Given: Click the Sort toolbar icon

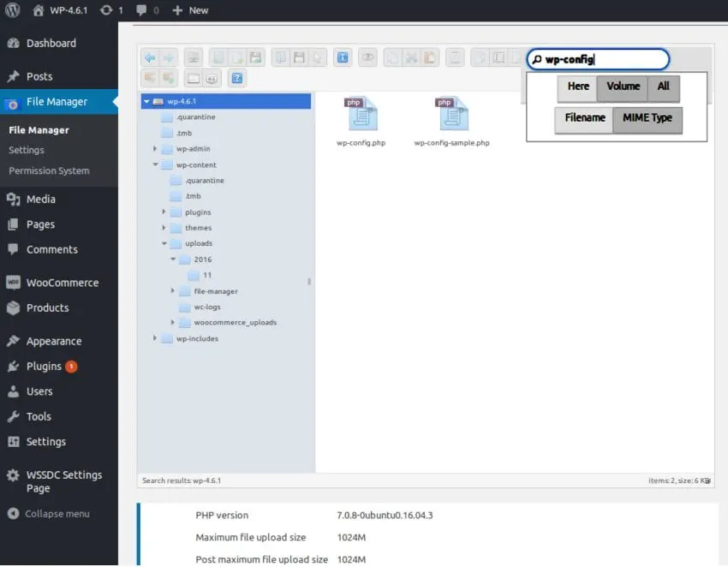Looking at the screenshot, I should tap(212, 79).
